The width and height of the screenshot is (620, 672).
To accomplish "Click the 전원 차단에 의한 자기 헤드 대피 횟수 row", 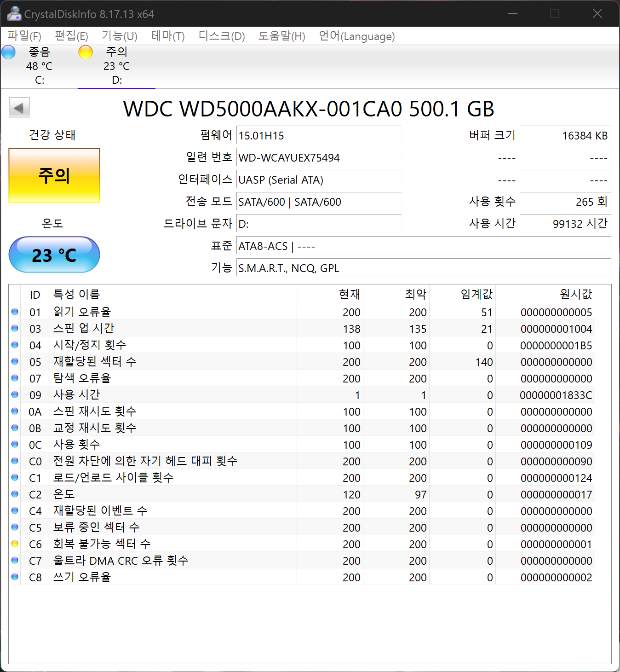I will point(302,461).
